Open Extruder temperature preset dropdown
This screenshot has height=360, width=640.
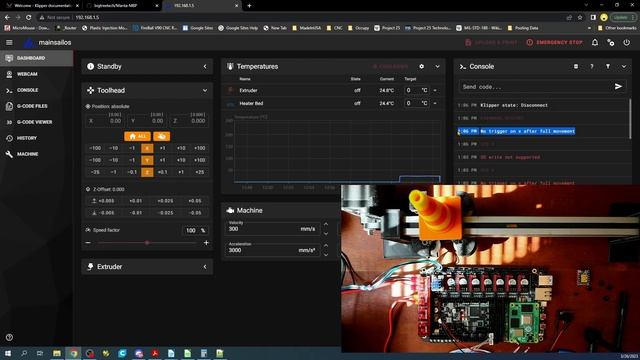[x=435, y=90]
